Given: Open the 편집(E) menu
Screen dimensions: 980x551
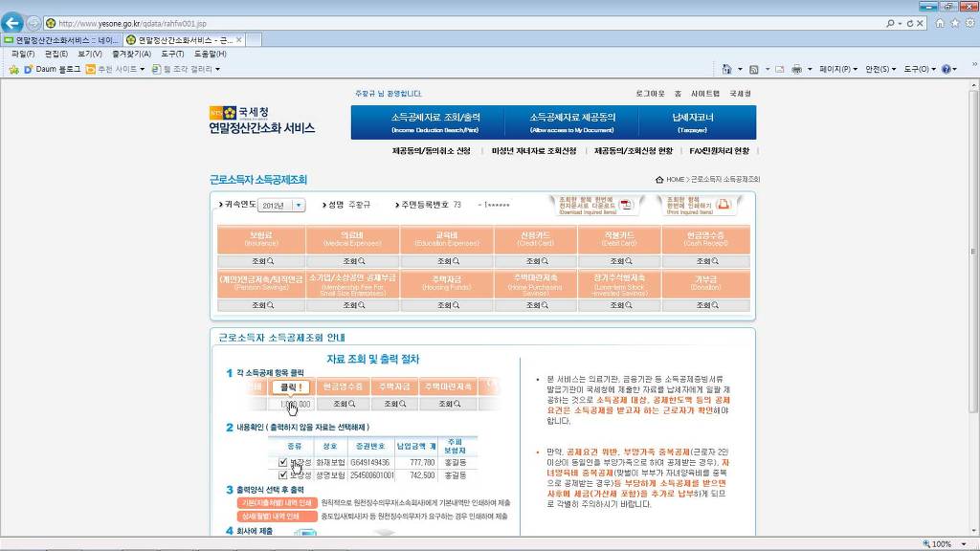Looking at the screenshot, I should (56, 55).
